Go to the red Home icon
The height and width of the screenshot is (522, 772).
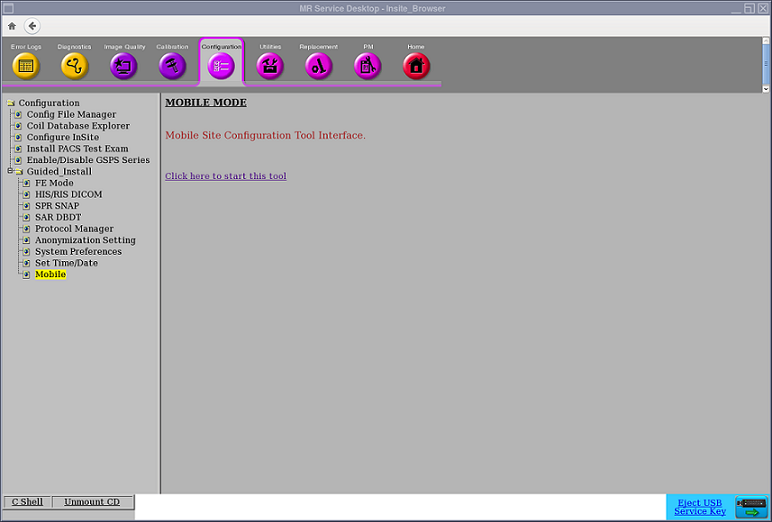point(416,66)
